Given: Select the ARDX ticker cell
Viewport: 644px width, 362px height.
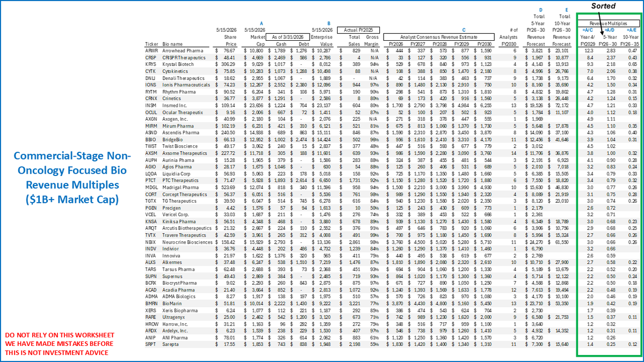Looking at the screenshot, I should [x=151, y=331].
